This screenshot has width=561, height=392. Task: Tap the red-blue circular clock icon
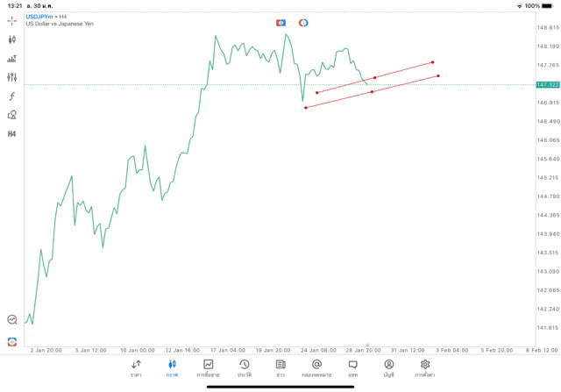303,22
